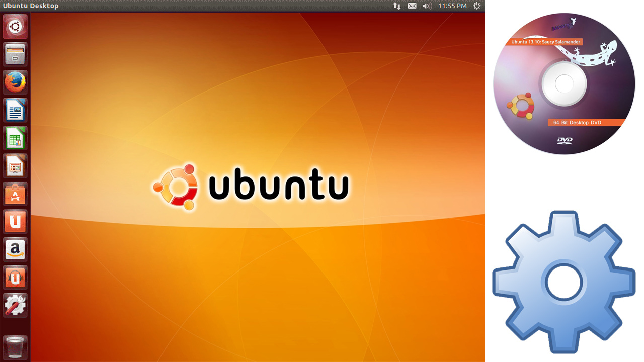Launch LibreOffice Calc

(15, 138)
